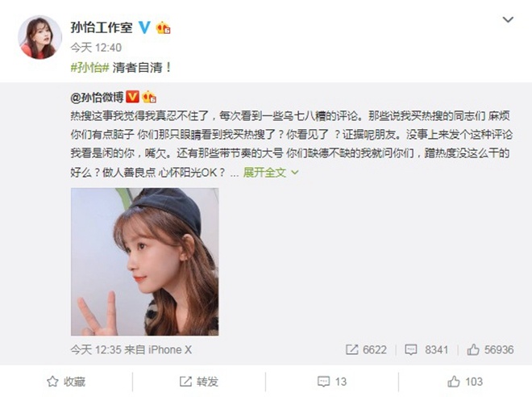Toggle the thumbs-up like showing 103
The image size is (532, 397).
tap(465, 382)
